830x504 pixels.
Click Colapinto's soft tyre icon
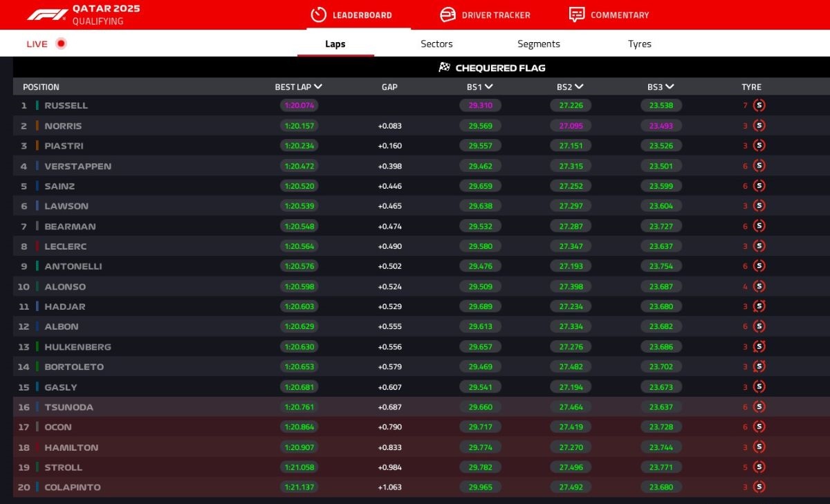(x=759, y=487)
